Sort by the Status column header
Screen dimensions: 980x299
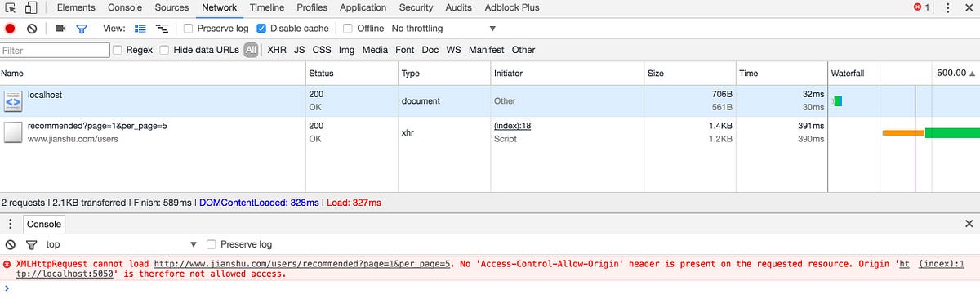point(352,73)
